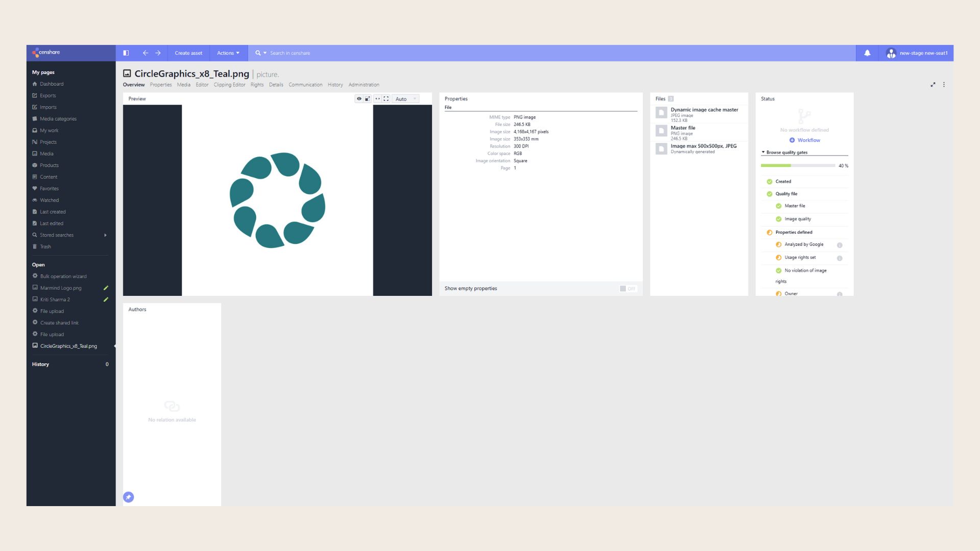Click the notifications bell icon
980x551 pixels.
pos(867,53)
